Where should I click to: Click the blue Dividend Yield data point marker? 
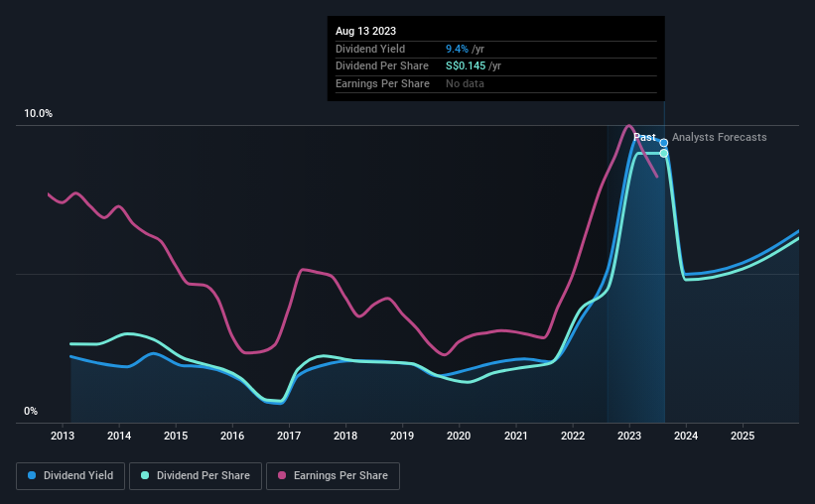click(x=664, y=143)
